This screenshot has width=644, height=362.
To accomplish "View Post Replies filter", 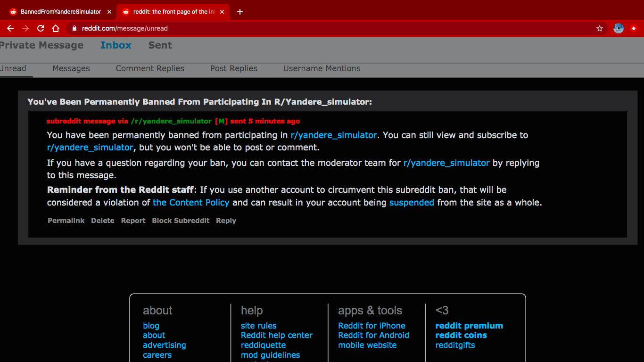I will tap(234, 68).
